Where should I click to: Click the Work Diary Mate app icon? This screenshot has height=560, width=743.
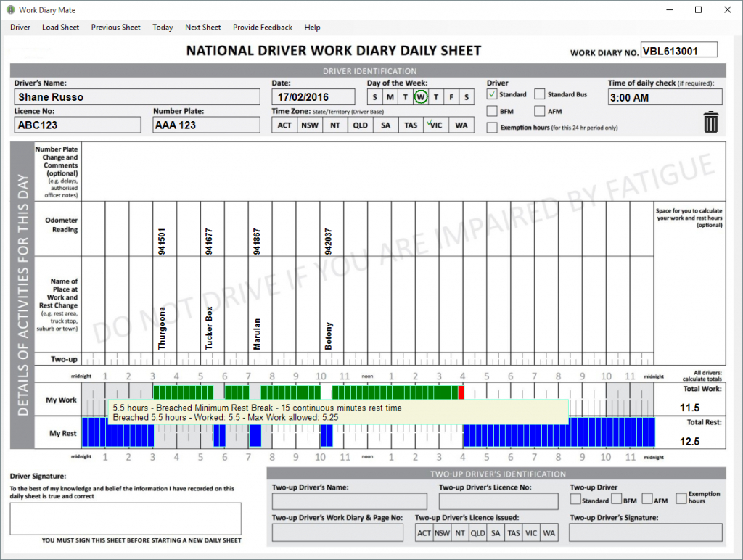pyautogui.click(x=10, y=10)
